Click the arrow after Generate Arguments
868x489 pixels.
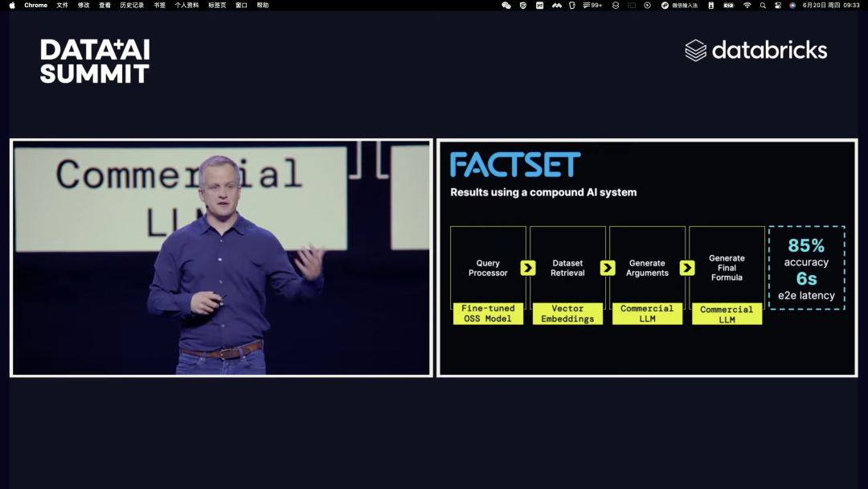[x=687, y=268]
